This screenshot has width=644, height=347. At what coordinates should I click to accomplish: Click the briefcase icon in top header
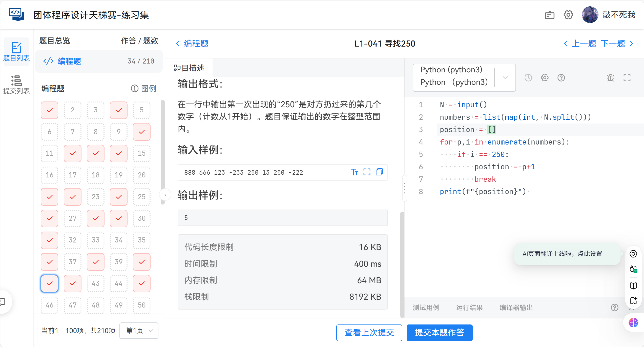549,15
